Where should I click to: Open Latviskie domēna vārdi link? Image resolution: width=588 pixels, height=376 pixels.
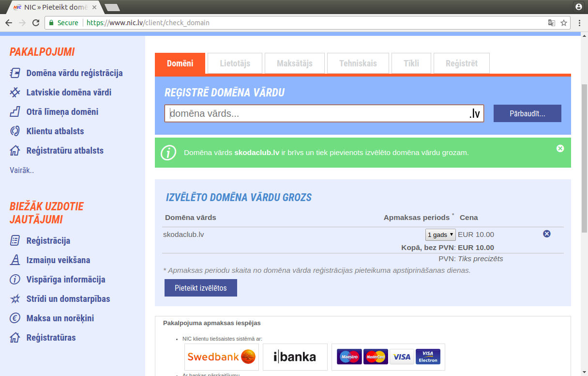coord(69,93)
